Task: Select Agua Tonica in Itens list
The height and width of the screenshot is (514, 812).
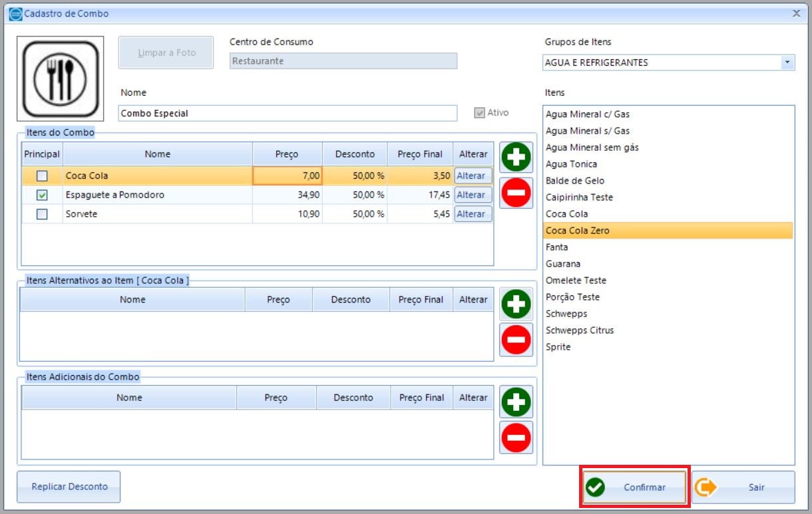Action: [x=668, y=164]
